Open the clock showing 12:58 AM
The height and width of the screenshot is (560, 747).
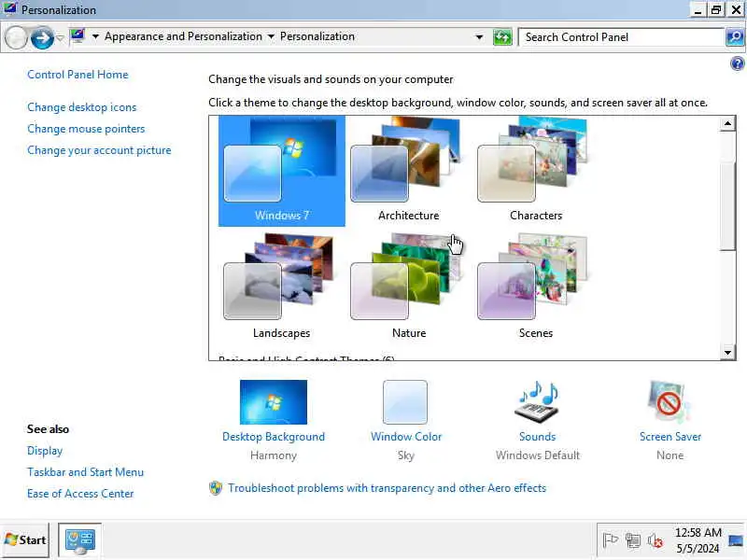pyautogui.click(x=698, y=540)
